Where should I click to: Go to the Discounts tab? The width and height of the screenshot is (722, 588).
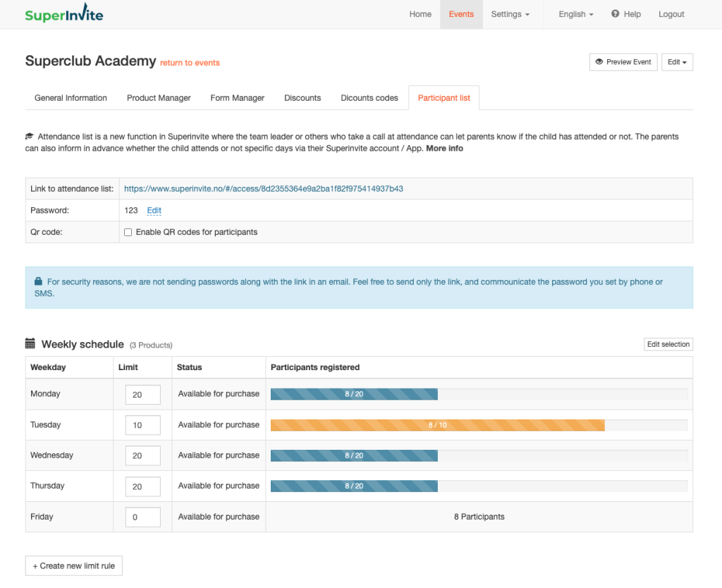302,98
